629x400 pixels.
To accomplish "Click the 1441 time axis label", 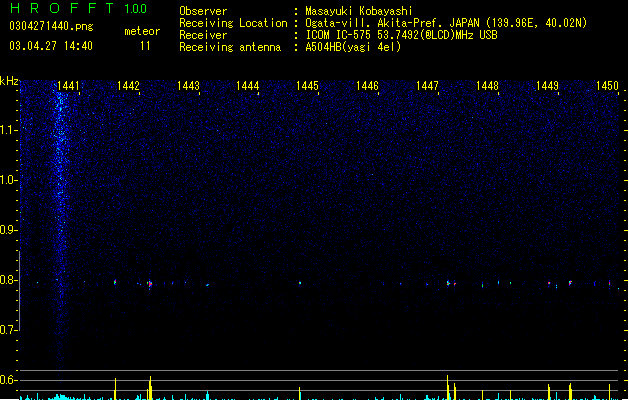I will [x=68, y=86].
